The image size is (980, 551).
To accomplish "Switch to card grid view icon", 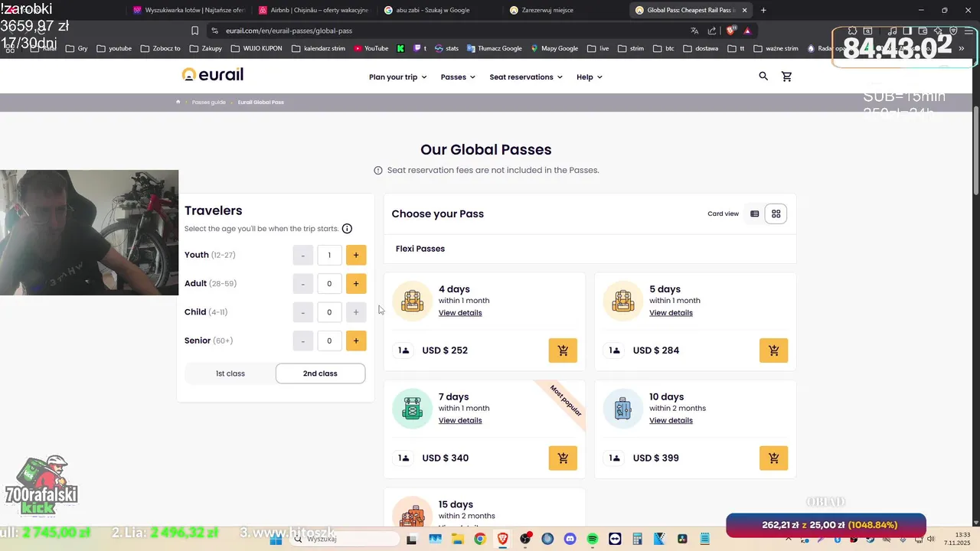I will pos(776,214).
